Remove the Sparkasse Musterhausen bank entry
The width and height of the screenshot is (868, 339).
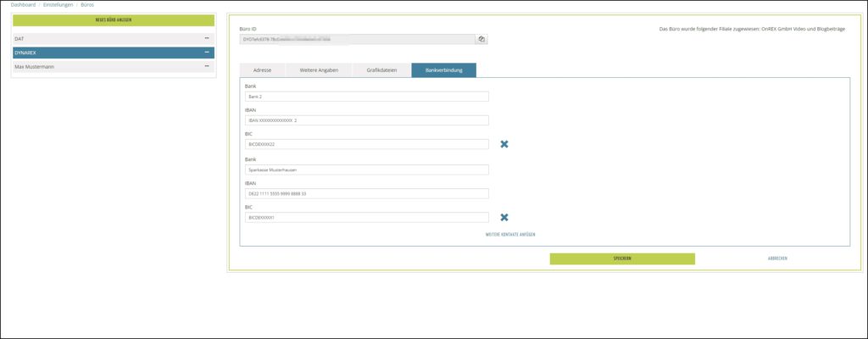[504, 218]
